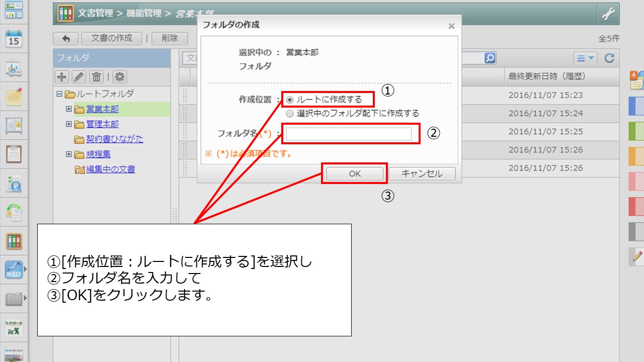The height and width of the screenshot is (362, 644).
Task: Expand the 規程集 folder node
Action: pyautogui.click(x=69, y=154)
